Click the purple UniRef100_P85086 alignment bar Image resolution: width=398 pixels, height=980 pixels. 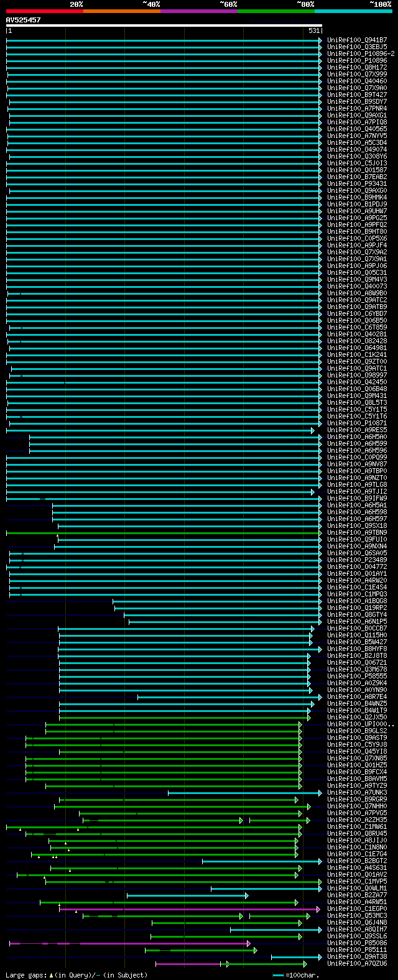[x=130, y=943]
